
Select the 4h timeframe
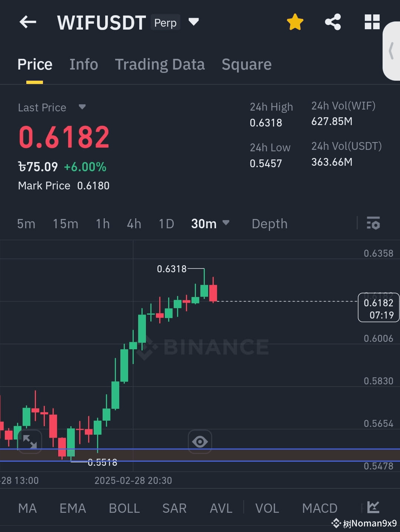point(134,224)
